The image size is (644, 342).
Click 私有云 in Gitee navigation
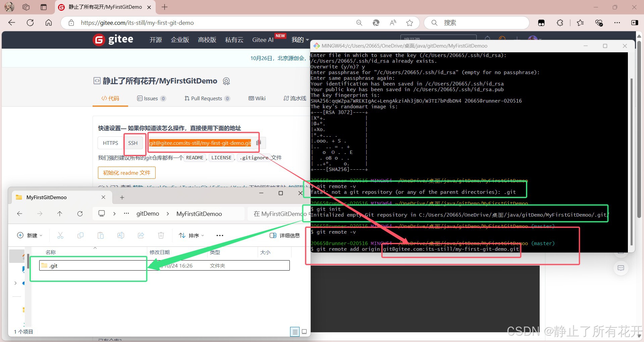point(234,40)
